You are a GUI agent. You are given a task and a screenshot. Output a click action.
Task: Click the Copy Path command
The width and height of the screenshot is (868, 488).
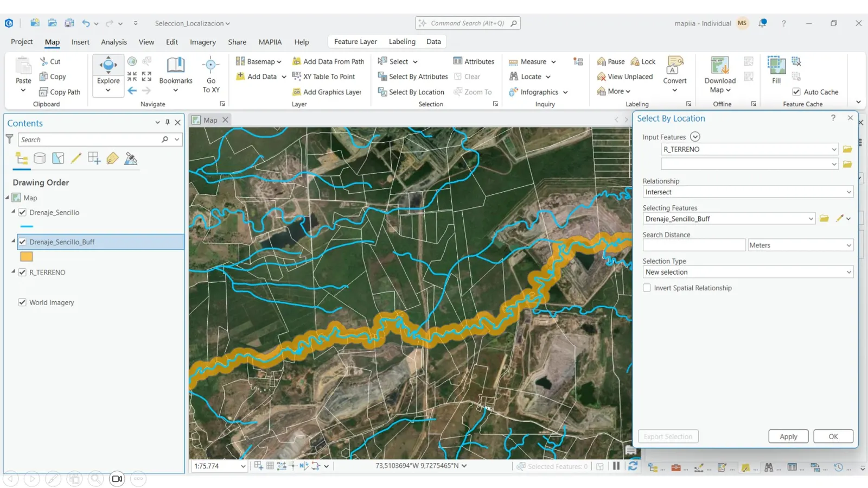pos(60,92)
